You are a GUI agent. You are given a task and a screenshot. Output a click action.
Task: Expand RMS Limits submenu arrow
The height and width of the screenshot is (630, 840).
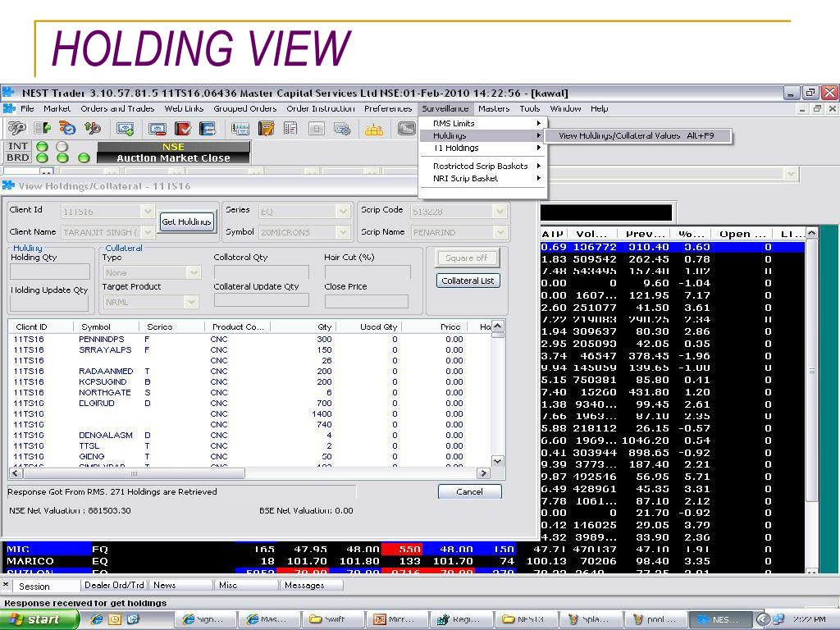coord(538,123)
